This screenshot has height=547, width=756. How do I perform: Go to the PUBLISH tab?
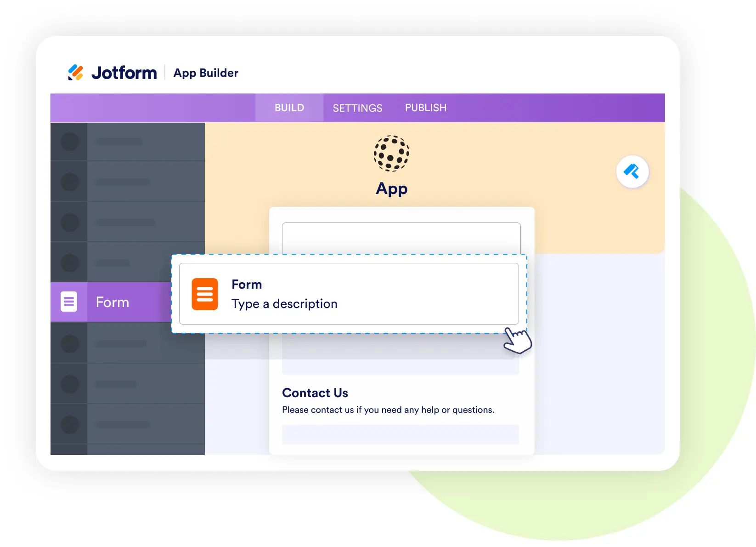(425, 108)
